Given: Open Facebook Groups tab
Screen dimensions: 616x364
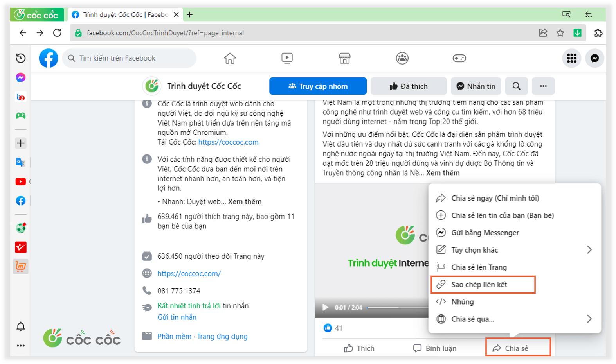Looking at the screenshot, I should (402, 58).
